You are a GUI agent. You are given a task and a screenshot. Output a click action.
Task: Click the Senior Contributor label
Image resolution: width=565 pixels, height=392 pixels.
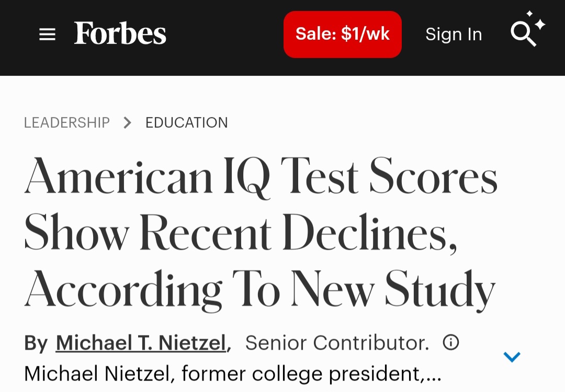coord(337,343)
